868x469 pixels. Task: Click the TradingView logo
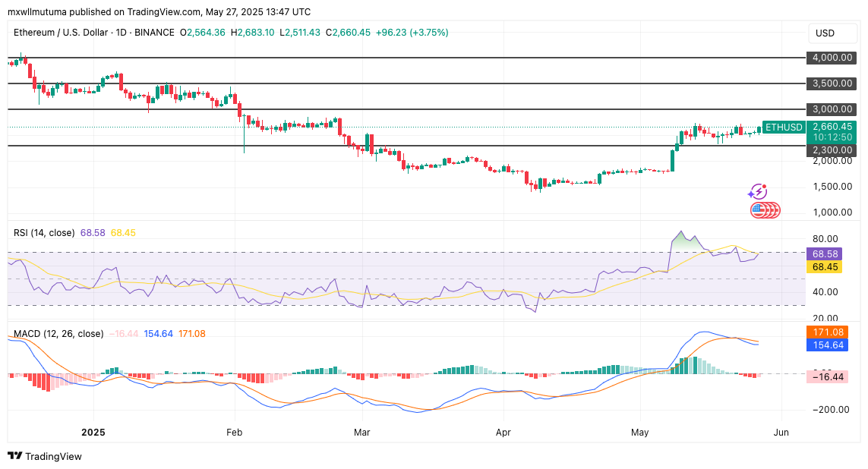tap(45, 456)
